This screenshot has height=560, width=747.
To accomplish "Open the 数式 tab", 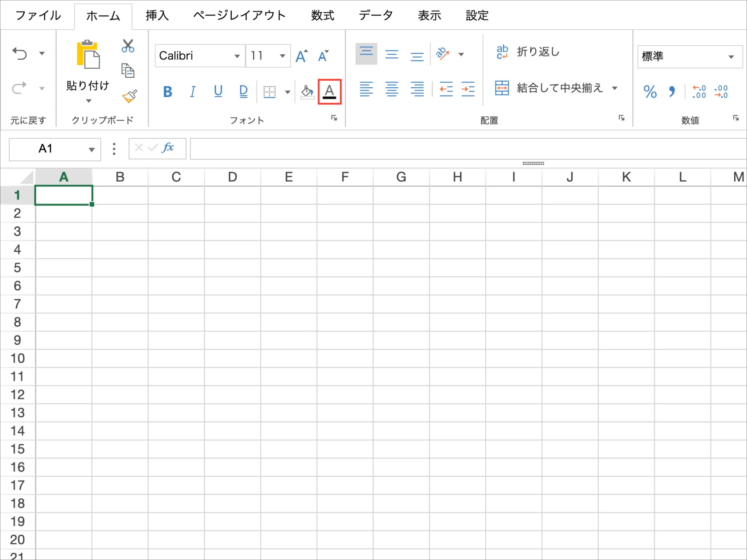I will point(322,16).
